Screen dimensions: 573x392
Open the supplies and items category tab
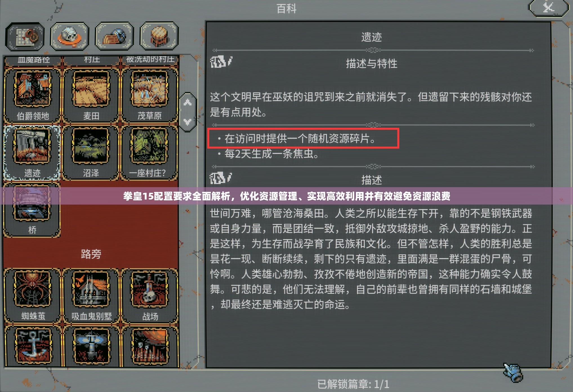click(x=114, y=37)
